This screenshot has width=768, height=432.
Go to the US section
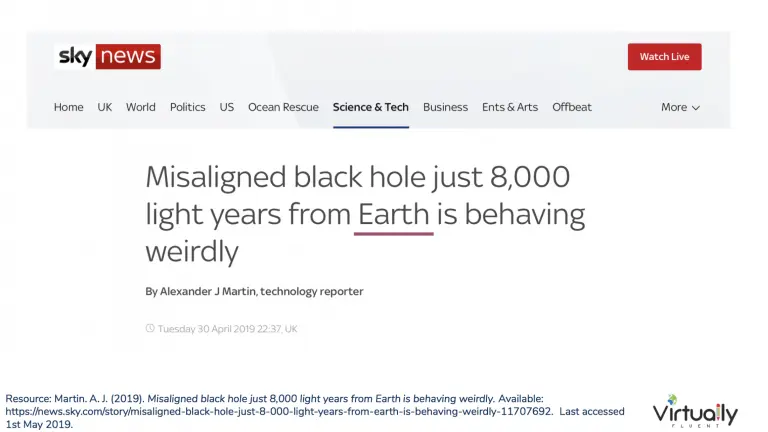(226, 107)
